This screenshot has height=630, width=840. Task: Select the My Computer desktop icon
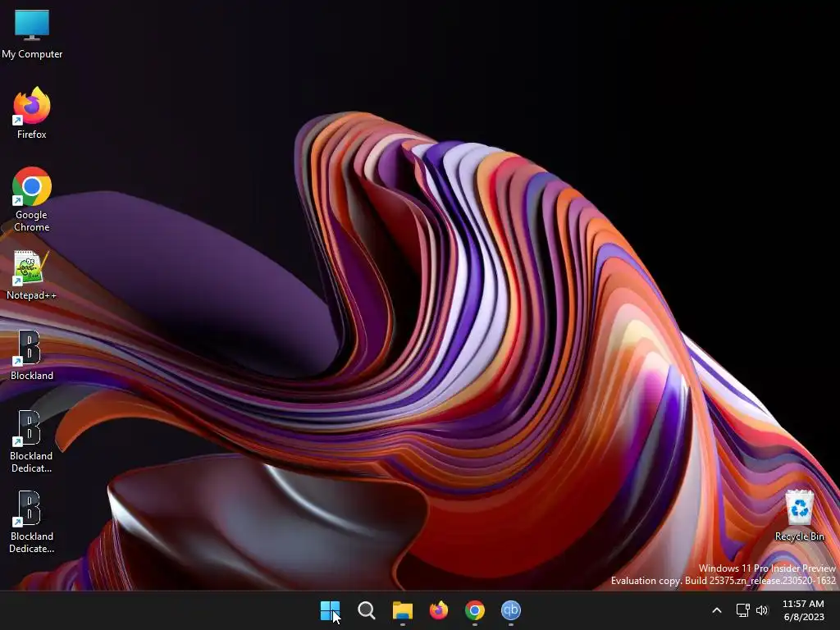32,33
